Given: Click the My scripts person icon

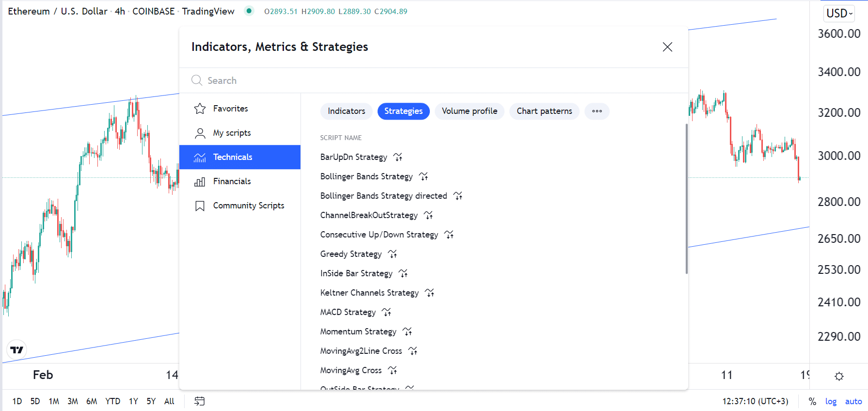Looking at the screenshot, I should point(200,133).
